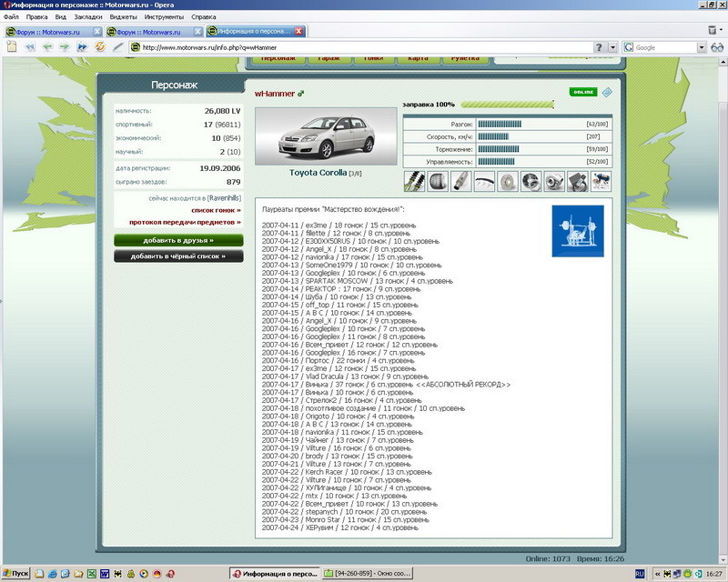Click the chrome wheel rim part icon
The width and height of the screenshot is (728, 582).
531,181
